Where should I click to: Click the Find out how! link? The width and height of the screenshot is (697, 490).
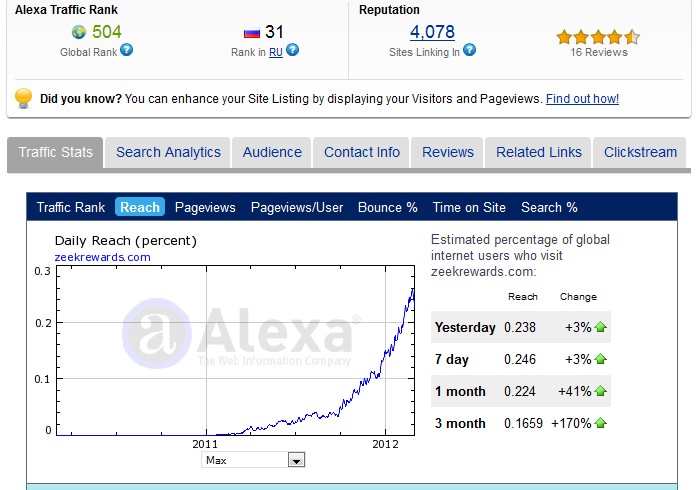(582, 99)
